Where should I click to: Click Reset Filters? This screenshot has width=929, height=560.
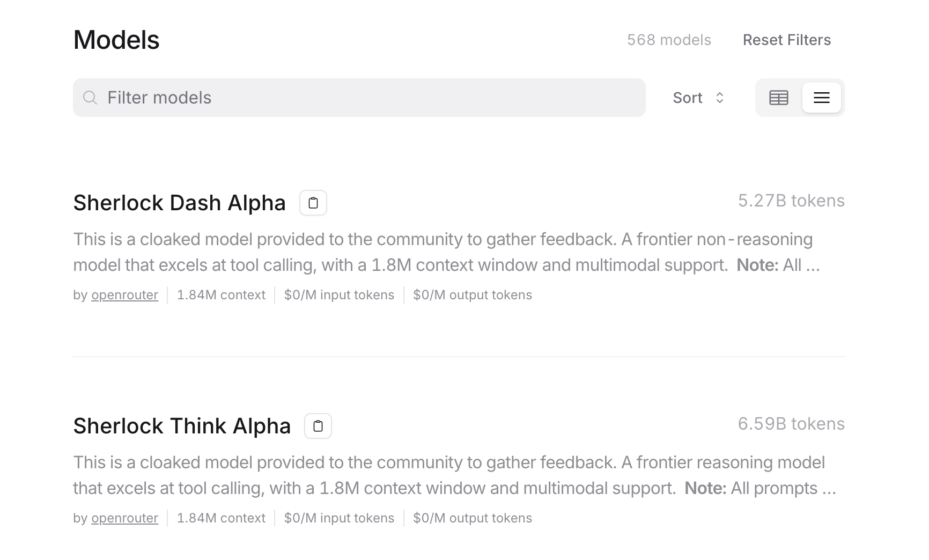tap(787, 40)
